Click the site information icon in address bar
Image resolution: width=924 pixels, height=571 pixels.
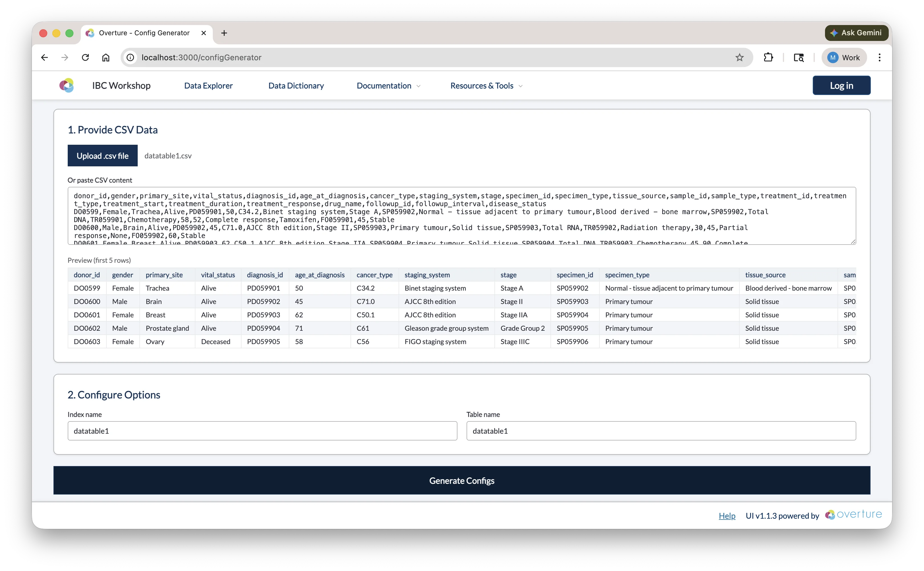pyautogui.click(x=130, y=57)
